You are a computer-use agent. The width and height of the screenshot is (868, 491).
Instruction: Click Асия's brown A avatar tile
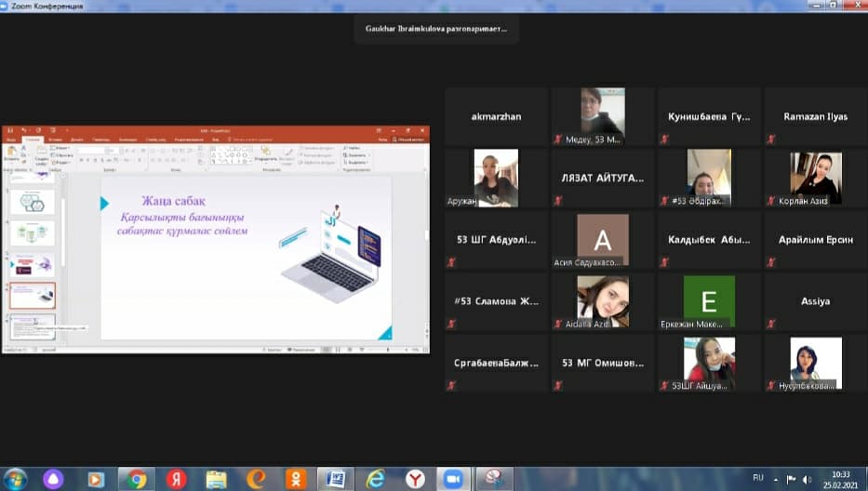602,240
